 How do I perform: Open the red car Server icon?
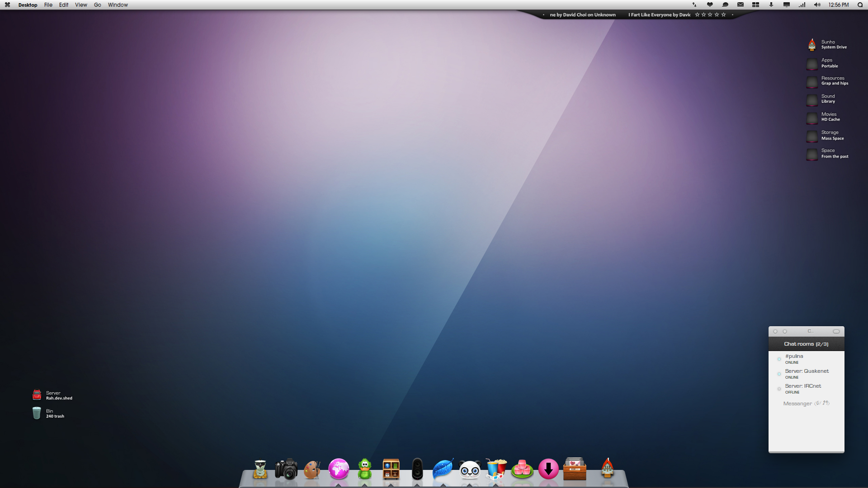(37, 395)
